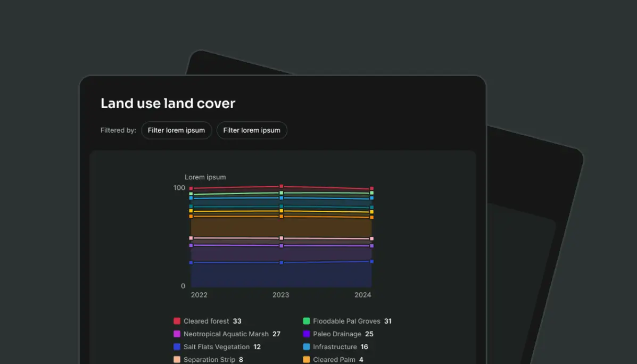
Task: Click the topmost red data point at 2023
Action: pyautogui.click(x=282, y=186)
